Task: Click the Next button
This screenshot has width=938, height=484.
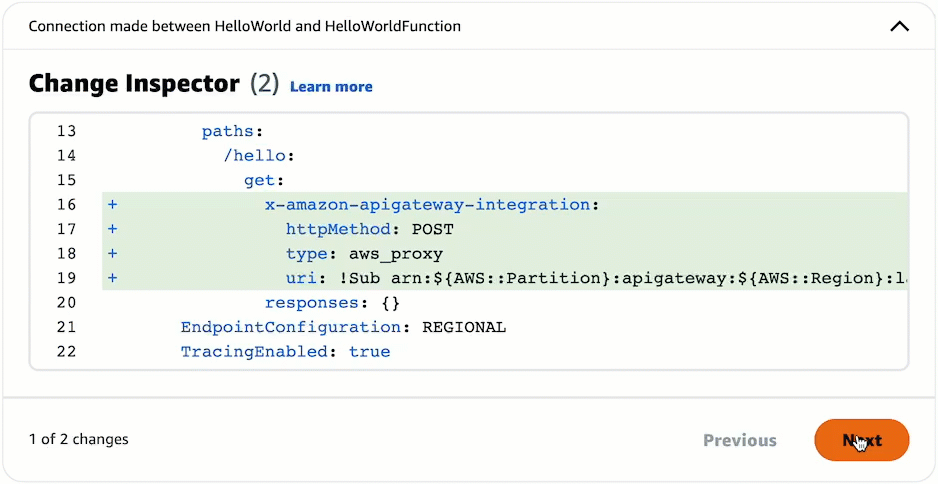Action: point(861,440)
